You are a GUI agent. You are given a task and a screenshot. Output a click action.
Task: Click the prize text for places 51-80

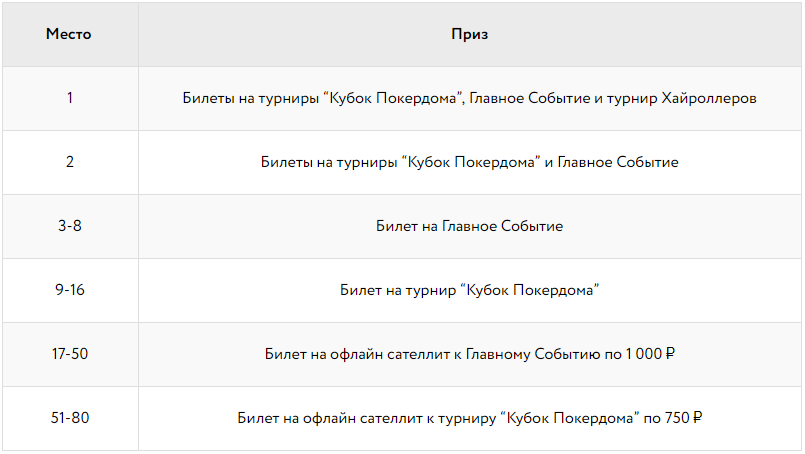coord(469,418)
